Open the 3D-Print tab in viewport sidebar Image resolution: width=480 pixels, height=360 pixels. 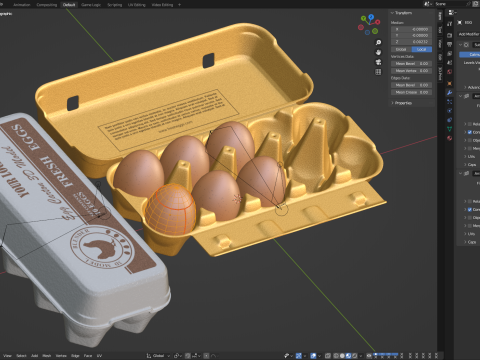click(x=440, y=74)
